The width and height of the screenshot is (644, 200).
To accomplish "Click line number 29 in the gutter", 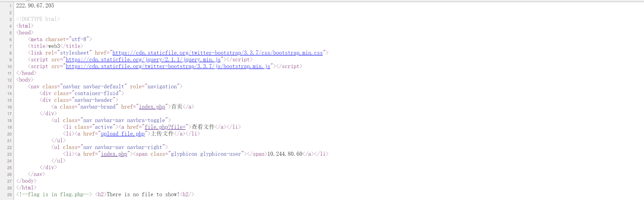I will click(9, 195).
